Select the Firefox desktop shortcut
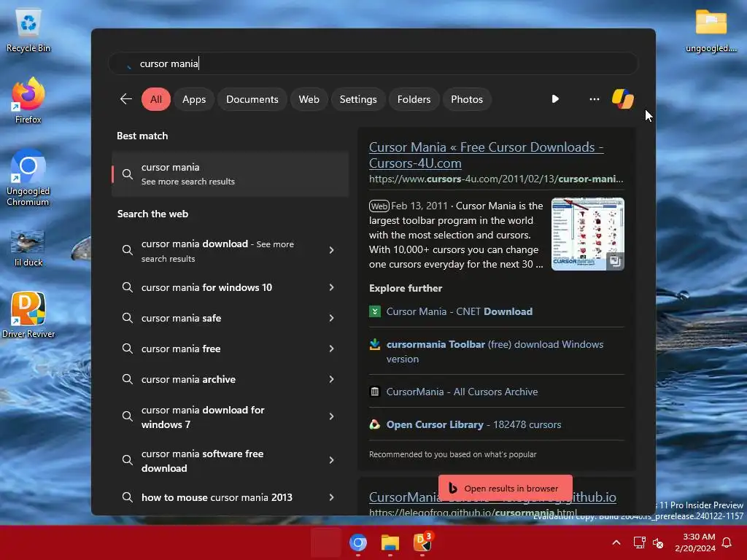 [28, 101]
